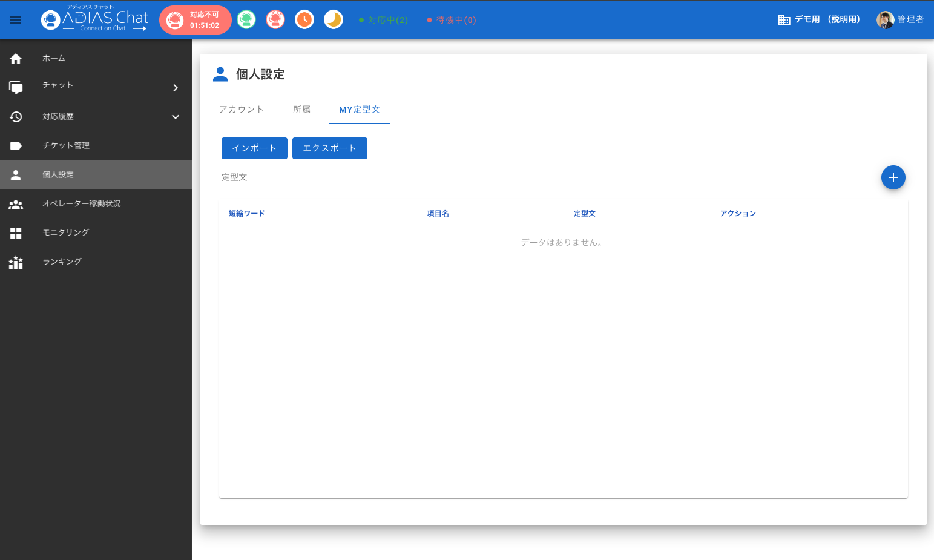Switch to the 所属 tab

tap(301, 110)
